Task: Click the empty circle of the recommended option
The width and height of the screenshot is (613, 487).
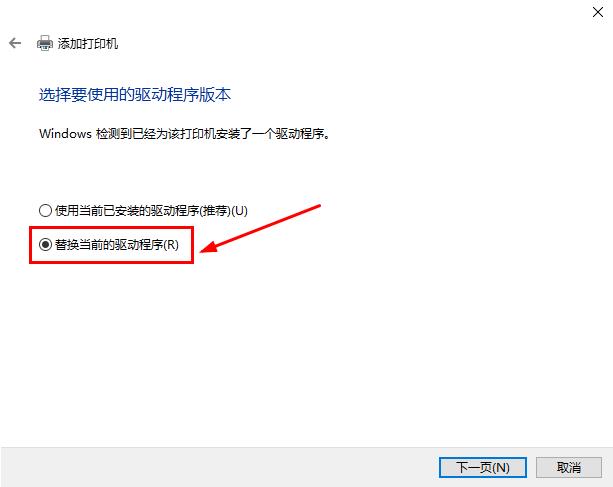Action: point(45,211)
